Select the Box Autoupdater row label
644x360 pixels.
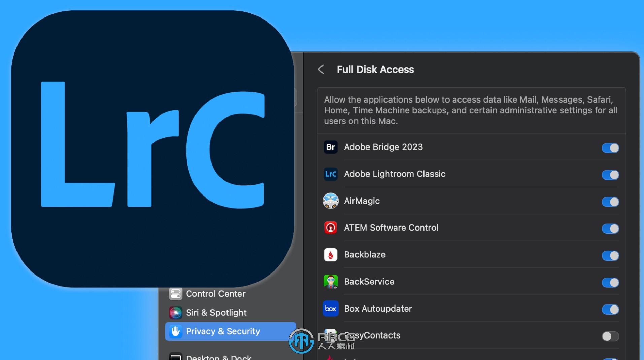click(x=378, y=309)
